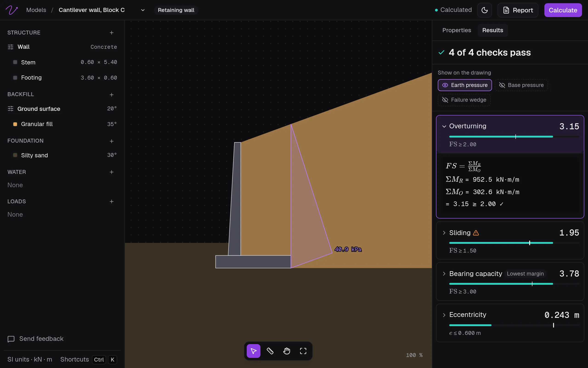Screen dimensions: 588x368
Task: Open sliders icon beside Ground surface
Action: click(x=10, y=109)
